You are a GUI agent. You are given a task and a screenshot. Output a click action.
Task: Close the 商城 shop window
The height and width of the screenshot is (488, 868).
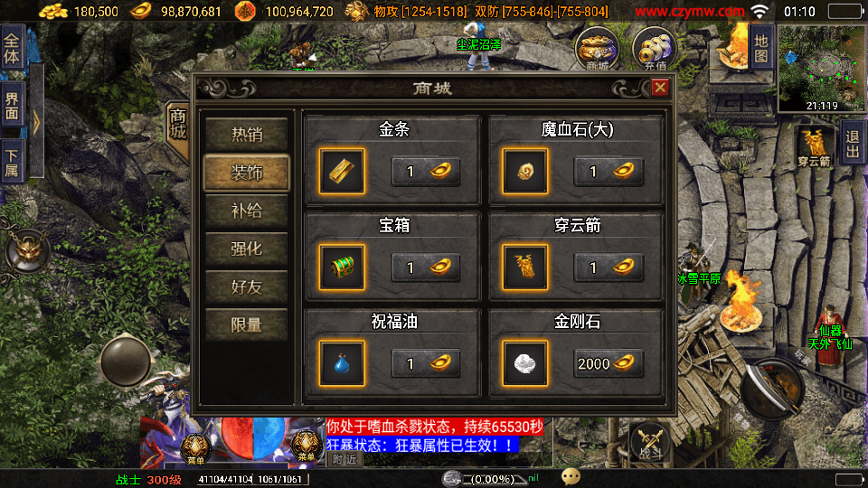660,88
